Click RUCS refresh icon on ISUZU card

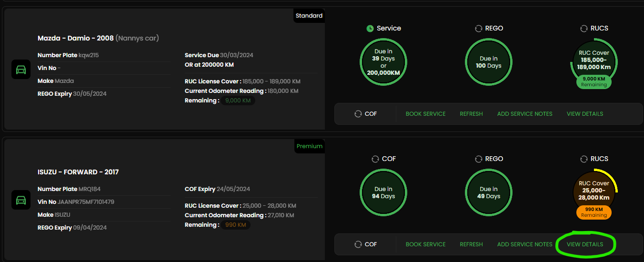tap(584, 159)
